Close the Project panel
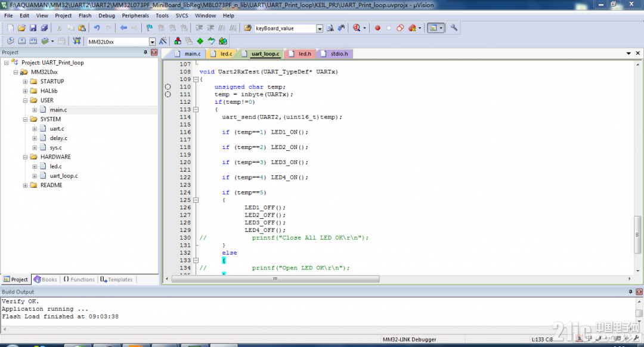644x347 pixels. coord(154,52)
